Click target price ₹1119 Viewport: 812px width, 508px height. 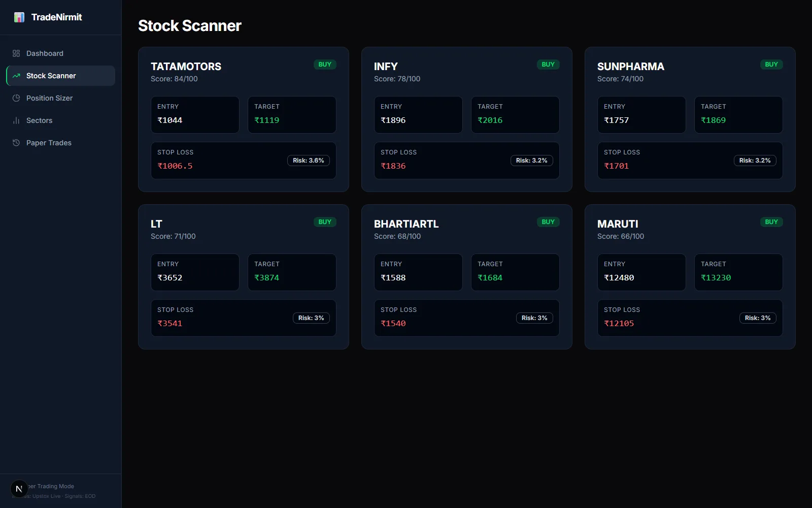[x=266, y=120]
